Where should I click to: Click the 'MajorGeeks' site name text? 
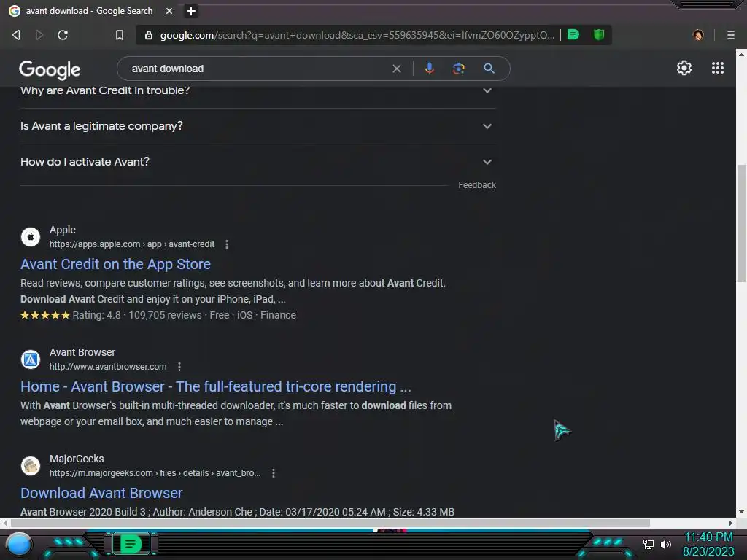coord(77,459)
